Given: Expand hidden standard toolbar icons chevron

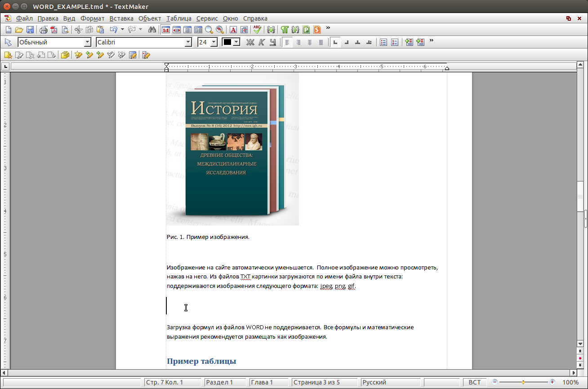Looking at the screenshot, I should 328,28.
